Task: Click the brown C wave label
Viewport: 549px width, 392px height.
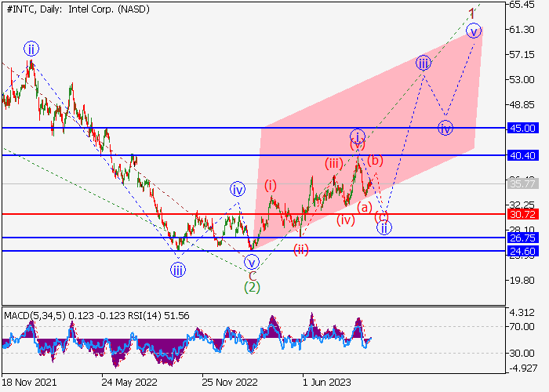Action: click(x=253, y=276)
